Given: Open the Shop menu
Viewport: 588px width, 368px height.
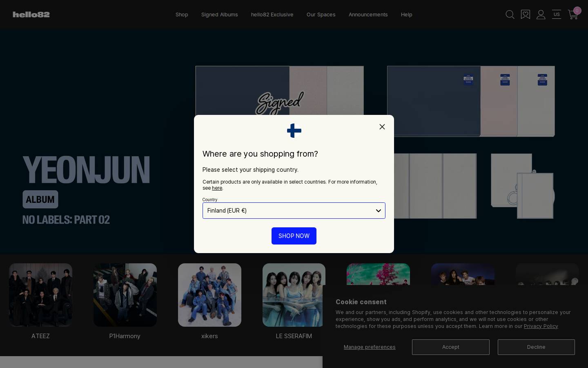Looking at the screenshot, I should click(182, 14).
